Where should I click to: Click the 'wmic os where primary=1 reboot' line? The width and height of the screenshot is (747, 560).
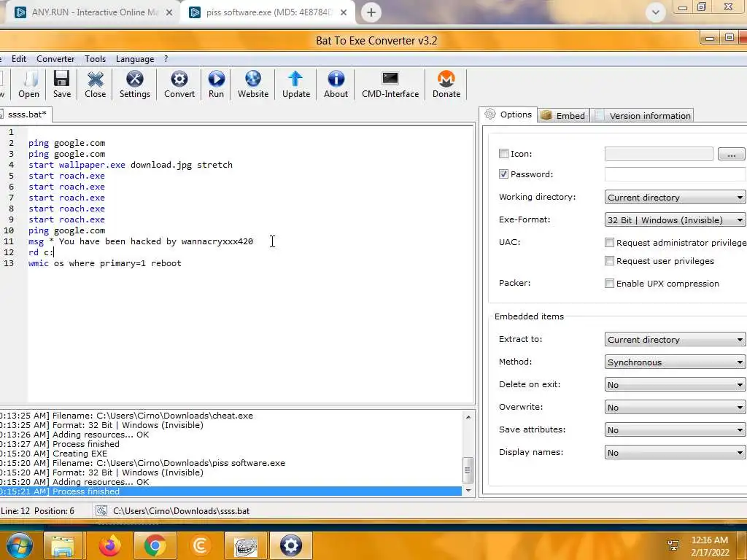coord(105,263)
